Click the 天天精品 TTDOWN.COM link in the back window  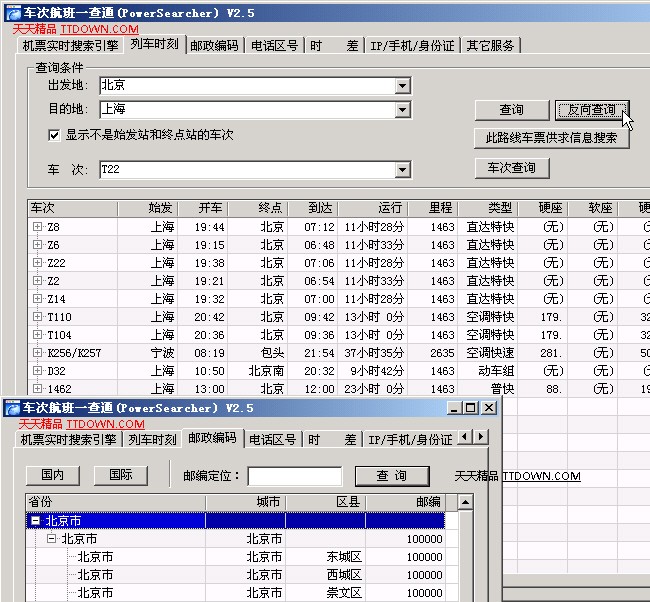point(75,29)
